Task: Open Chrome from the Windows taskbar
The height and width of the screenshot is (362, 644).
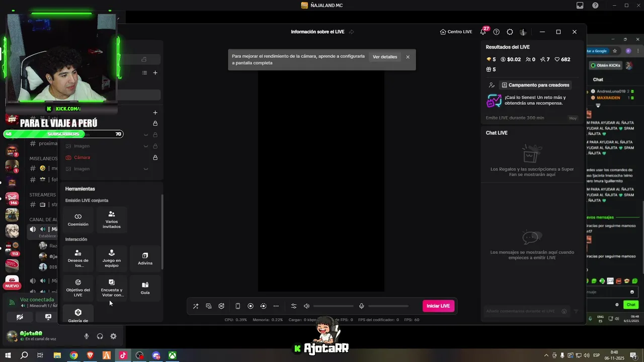Action: [x=73, y=355]
